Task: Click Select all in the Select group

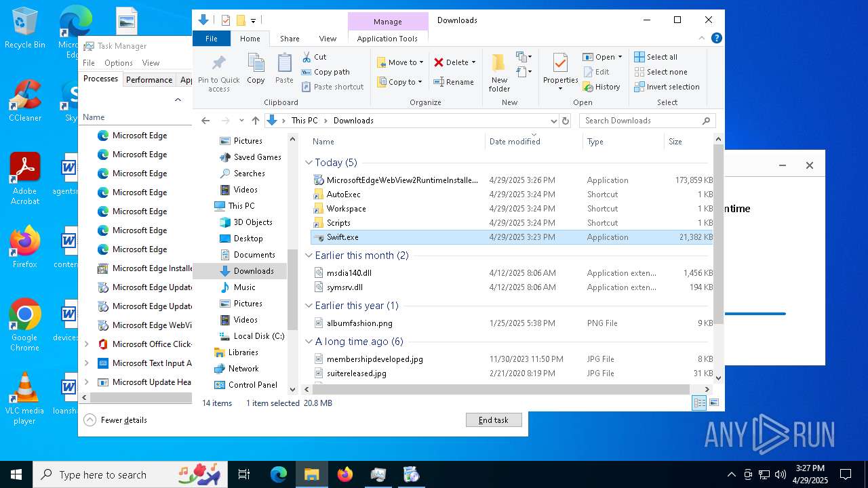Action: 656,57
